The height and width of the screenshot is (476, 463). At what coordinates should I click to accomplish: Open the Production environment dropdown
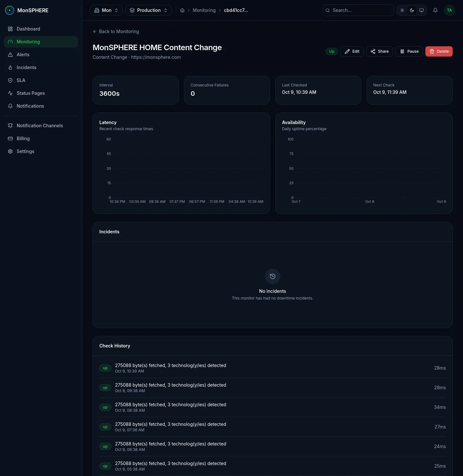[149, 10]
